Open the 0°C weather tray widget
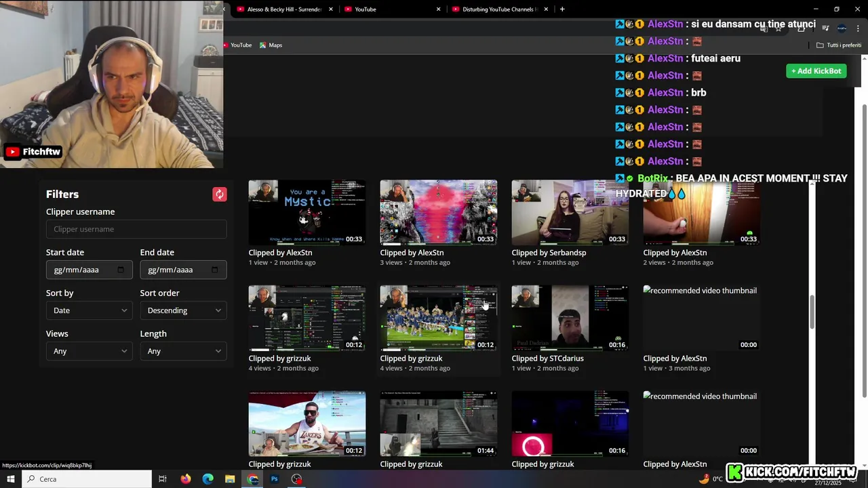 coord(711,479)
